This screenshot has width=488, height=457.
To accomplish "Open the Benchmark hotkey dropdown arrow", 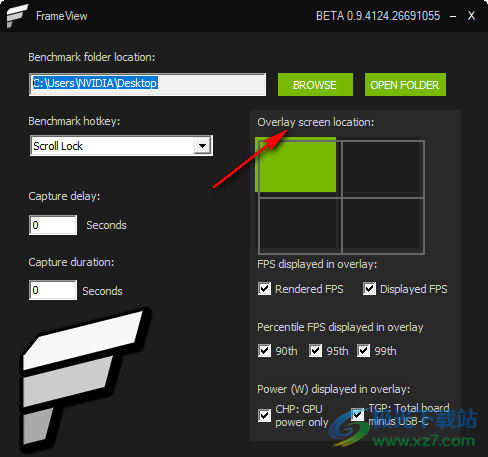I will (x=202, y=146).
